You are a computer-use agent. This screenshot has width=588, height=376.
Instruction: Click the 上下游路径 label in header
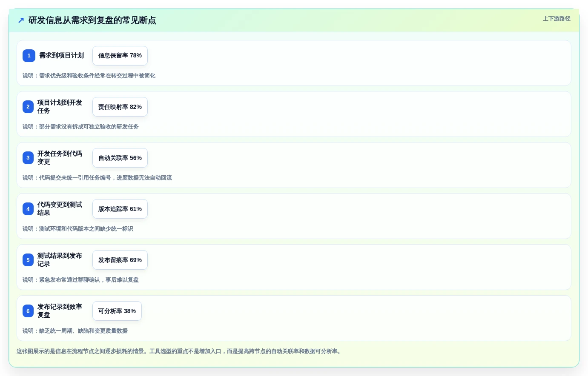556,19
